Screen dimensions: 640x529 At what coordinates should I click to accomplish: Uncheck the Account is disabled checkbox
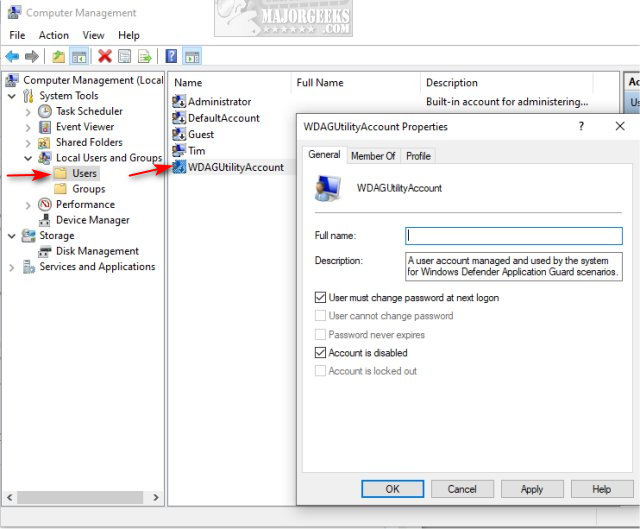click(x=321, y=353)
